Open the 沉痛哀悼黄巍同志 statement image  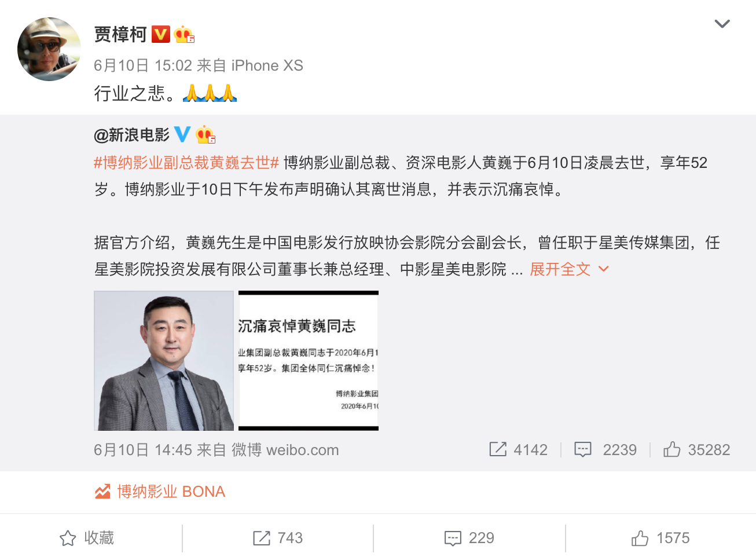click(x=309, y=361)
